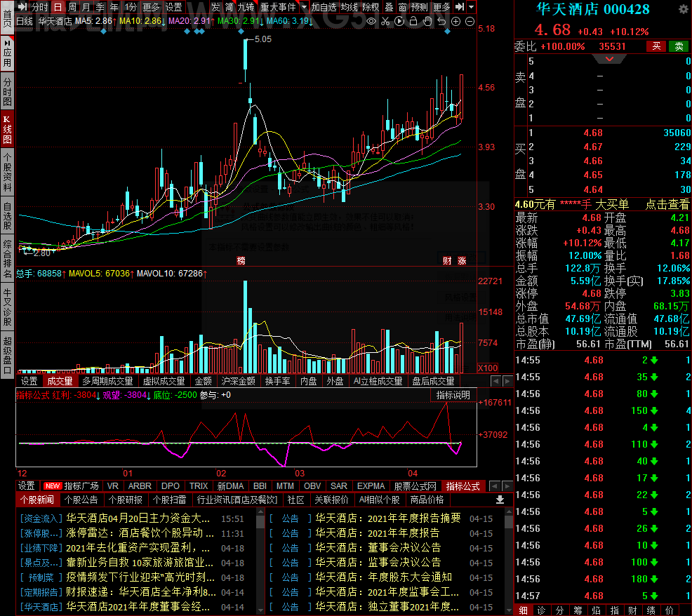Image resolution: width=692 pixels, height=616 pixels.
Task: Click the left collapse arrow icon at top-left
Action: point(22,7)
